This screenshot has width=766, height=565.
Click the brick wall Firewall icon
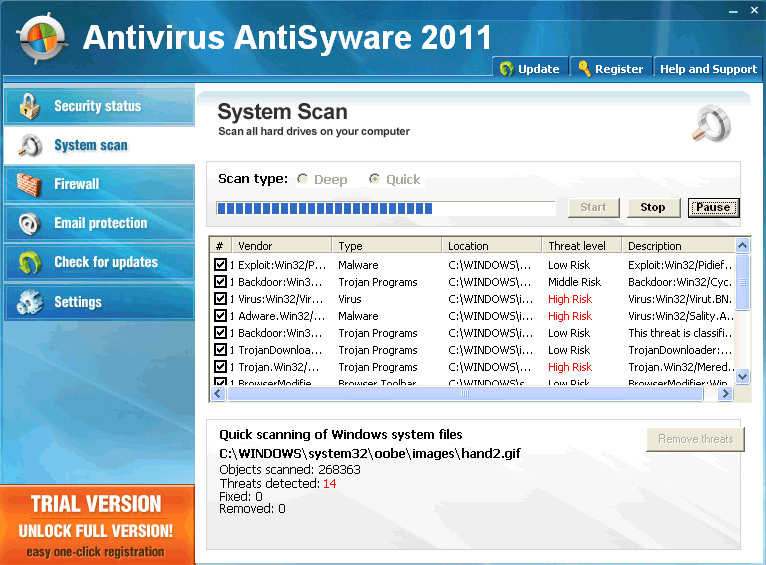[x=30, y=184]
